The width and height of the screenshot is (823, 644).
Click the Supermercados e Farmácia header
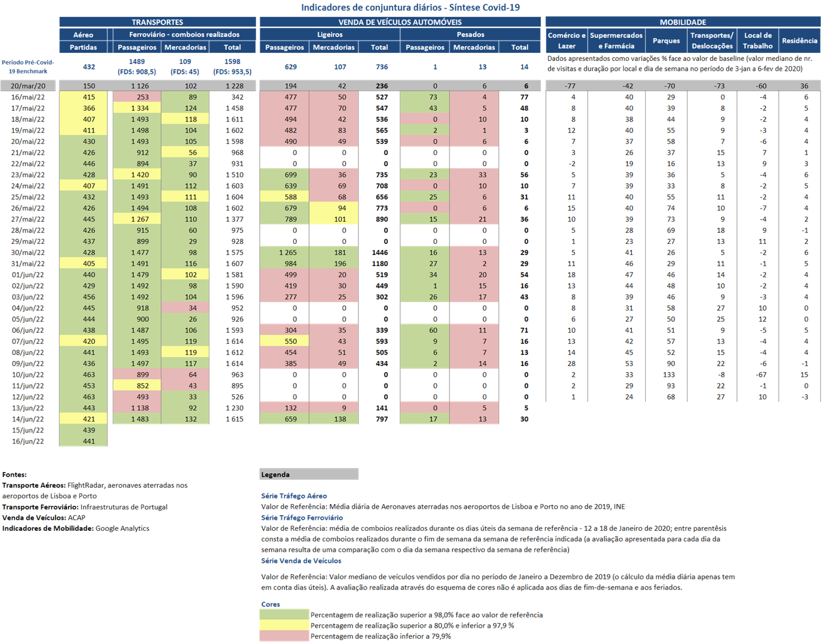tap(616, 41)
